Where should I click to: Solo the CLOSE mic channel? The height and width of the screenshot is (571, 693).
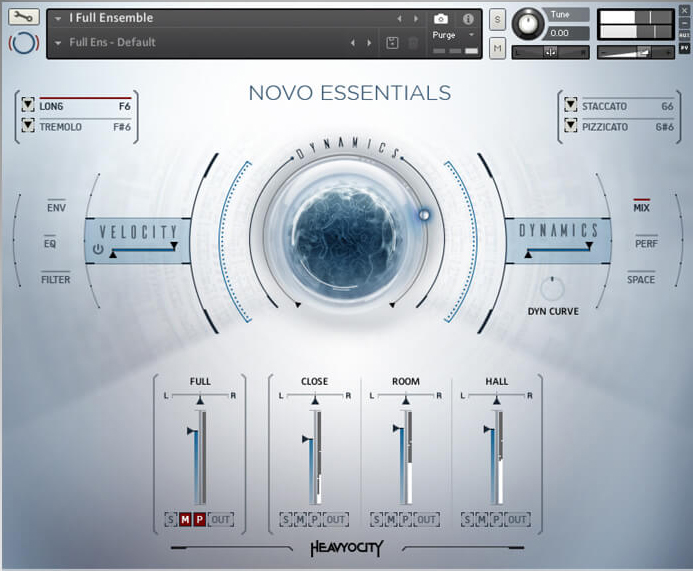coord(286,519)
